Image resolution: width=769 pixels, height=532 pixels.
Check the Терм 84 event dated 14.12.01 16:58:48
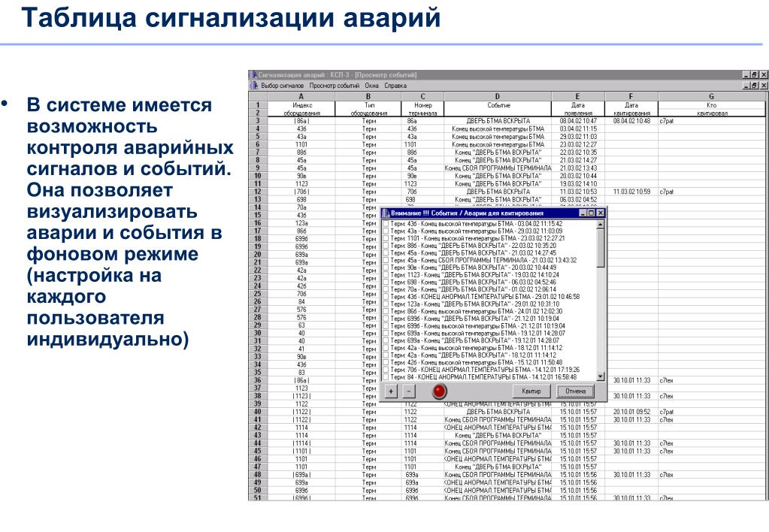click(x=386, y=377)
